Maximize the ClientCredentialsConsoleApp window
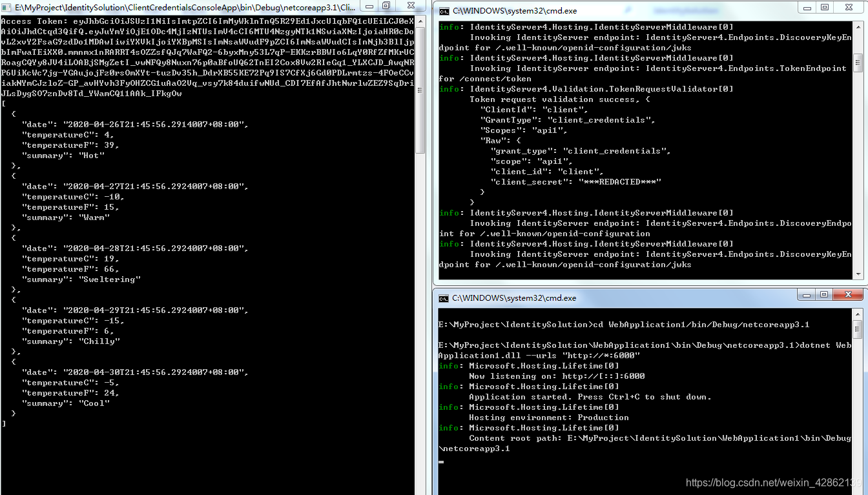Screen dimensions: 868x495 [x=386, y=6]
